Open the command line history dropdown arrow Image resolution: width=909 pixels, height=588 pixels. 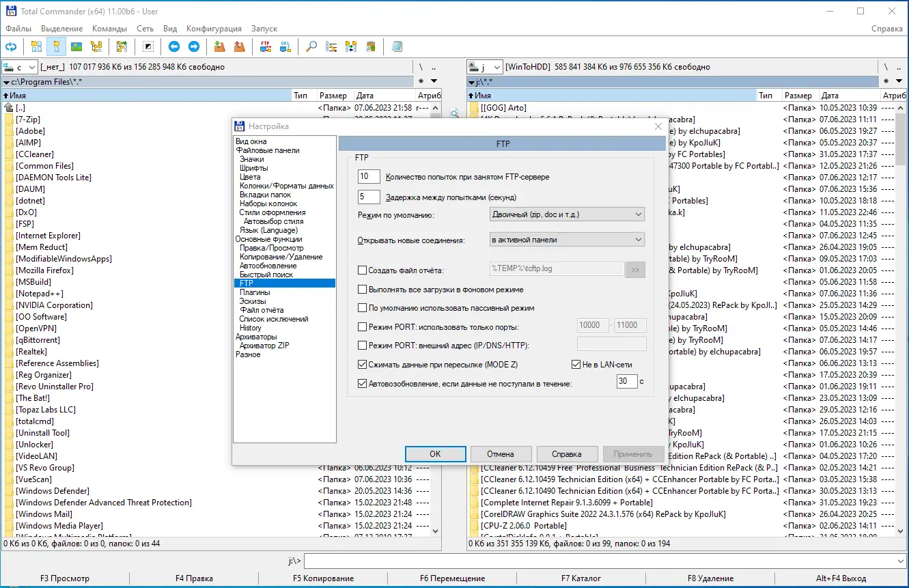pyautogui.click(x=899, y=561)
